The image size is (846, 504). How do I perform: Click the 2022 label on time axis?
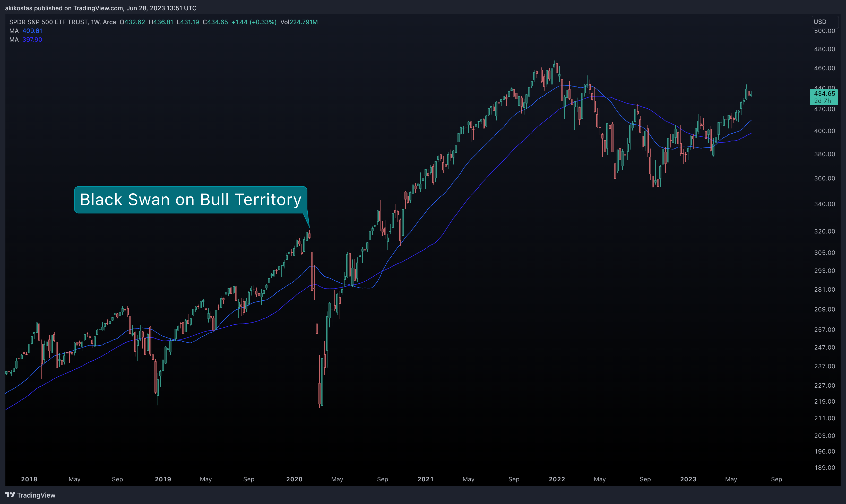coord(557,479)
